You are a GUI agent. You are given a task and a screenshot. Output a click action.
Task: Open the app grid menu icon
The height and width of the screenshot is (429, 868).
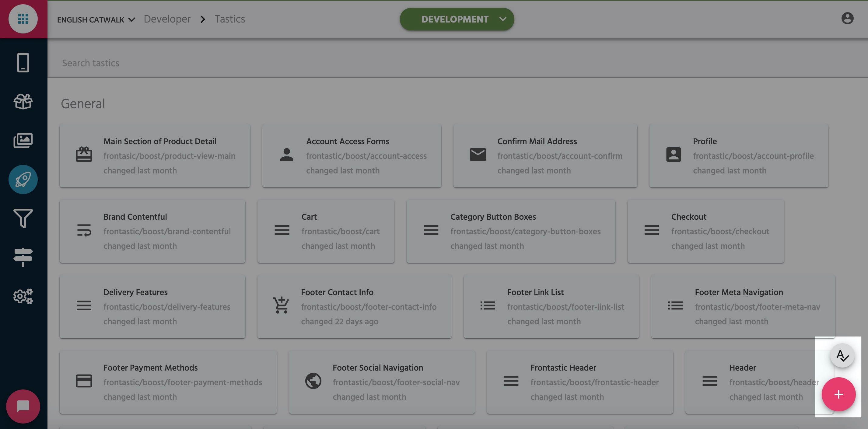tap(23, 19)
